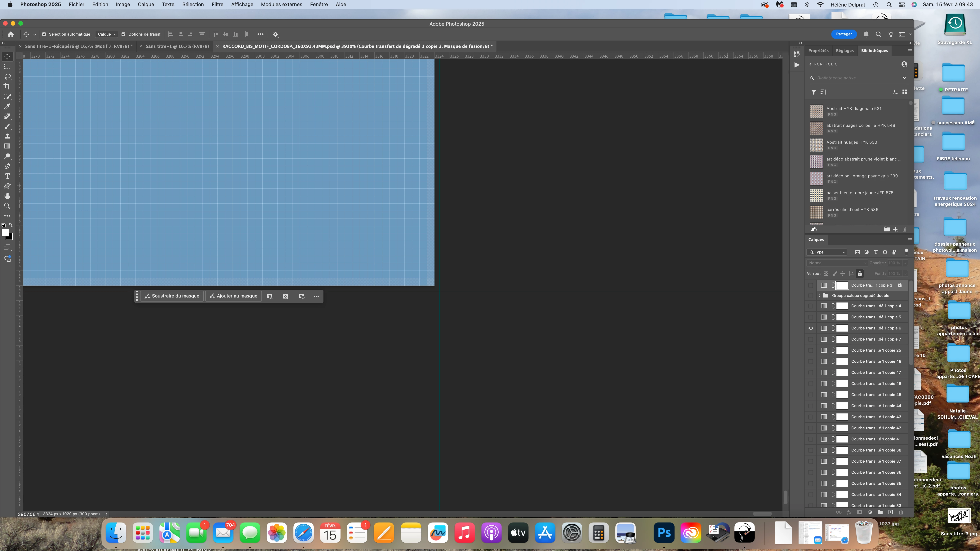The image size is (980, 551).
Task: Toggle the Options de transf. checkbox
Action: [123, 34]
